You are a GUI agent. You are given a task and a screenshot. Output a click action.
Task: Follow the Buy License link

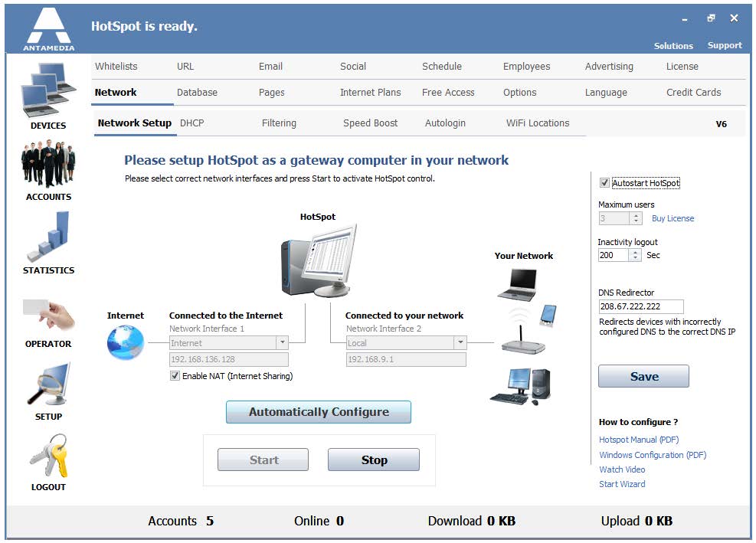click(x=673, y=218)
